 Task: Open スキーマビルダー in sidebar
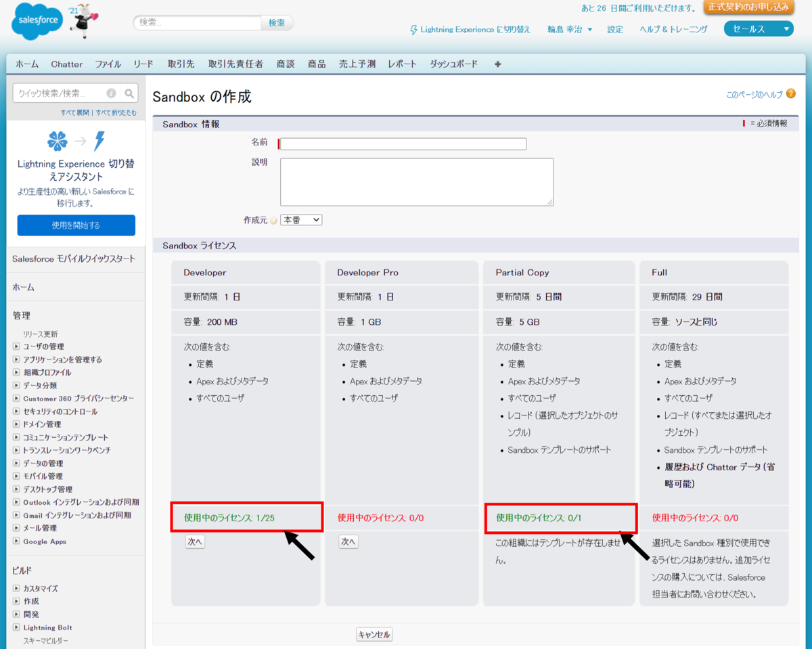coord(46,640)
